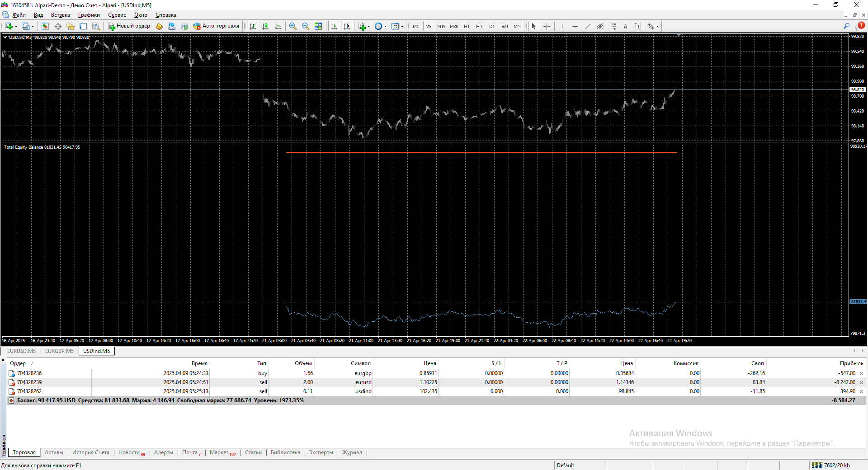Select the arrows drawing tool
The height and width of the screenshot is (470, 868).
click(x=651, y=26)
